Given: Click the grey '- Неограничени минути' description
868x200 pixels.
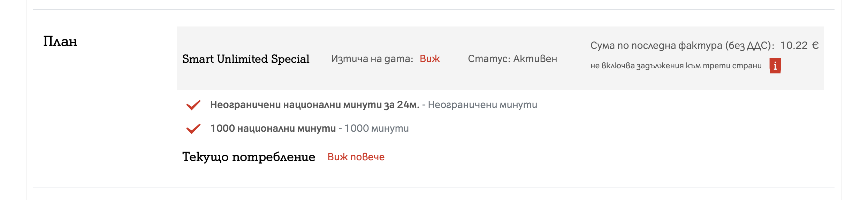Looking at the screenshot, I should click(x=480, y=105).
